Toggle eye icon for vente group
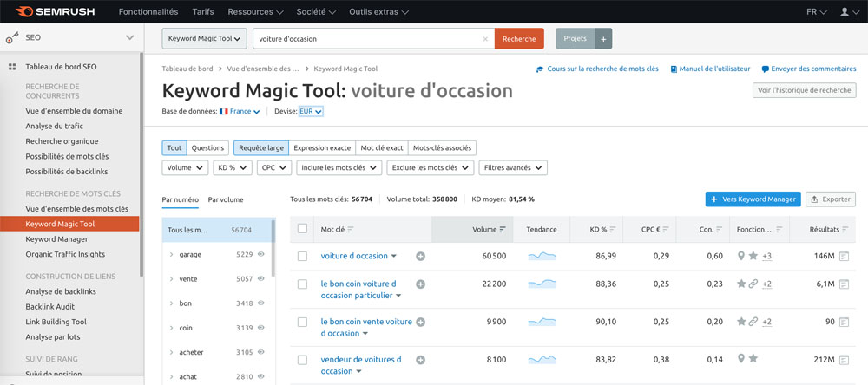This screenshot has height=385, width=868. tap(260, 279)
